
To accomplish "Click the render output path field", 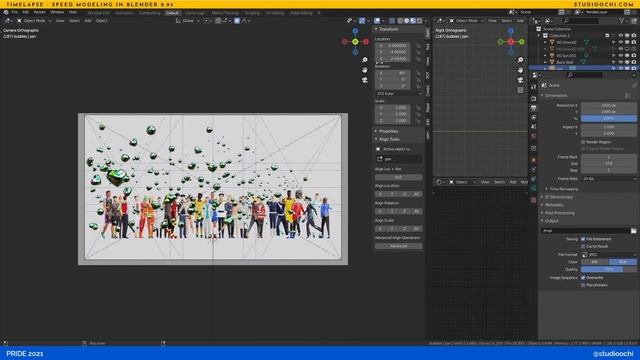I will [x=586, y=231].
